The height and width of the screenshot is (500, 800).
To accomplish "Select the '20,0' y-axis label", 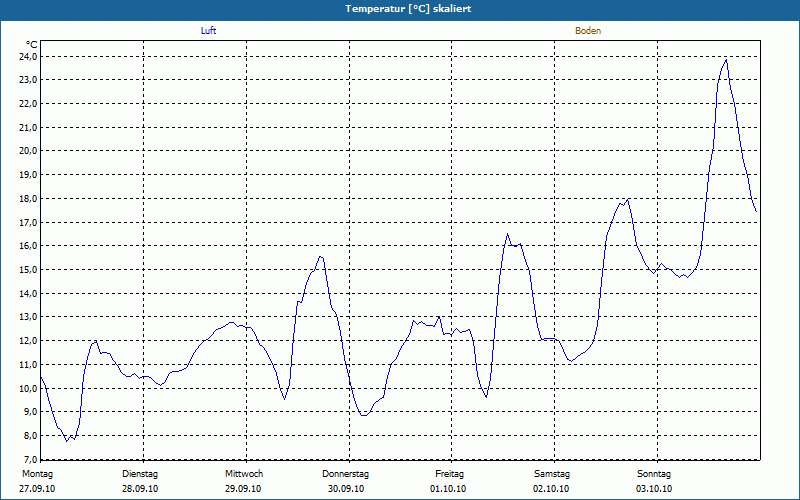I will (x=28, y=151).
